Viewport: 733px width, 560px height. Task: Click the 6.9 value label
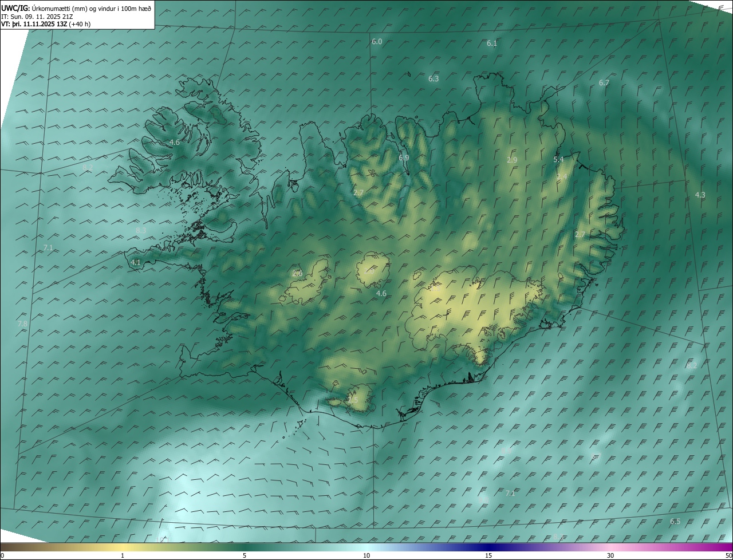click(x=404, y=158)
